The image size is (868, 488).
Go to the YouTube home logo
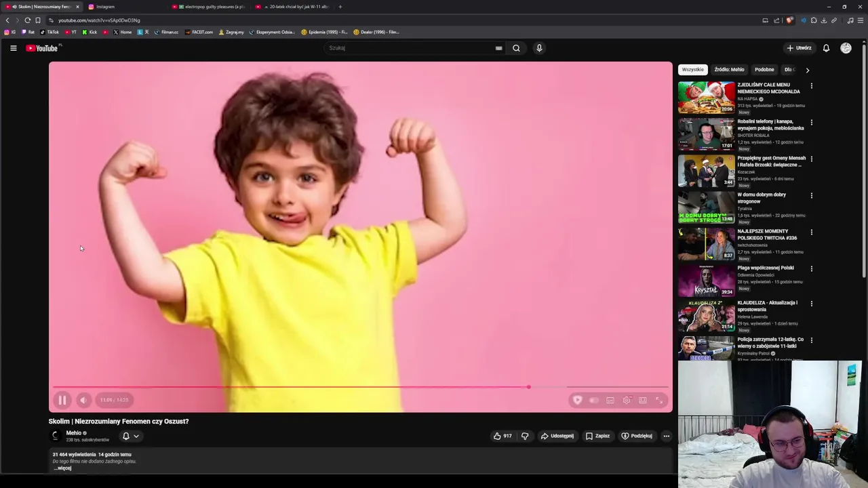(42, 48)
